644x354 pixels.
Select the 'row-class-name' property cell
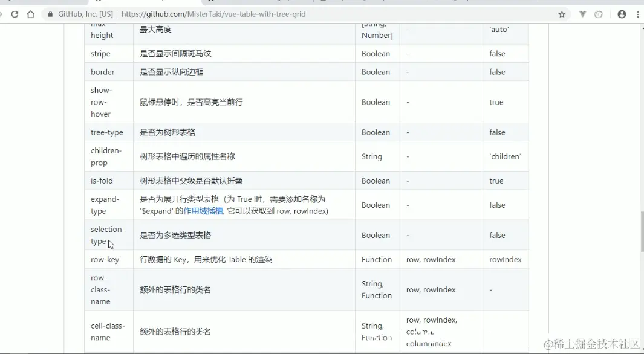point(109,289)
